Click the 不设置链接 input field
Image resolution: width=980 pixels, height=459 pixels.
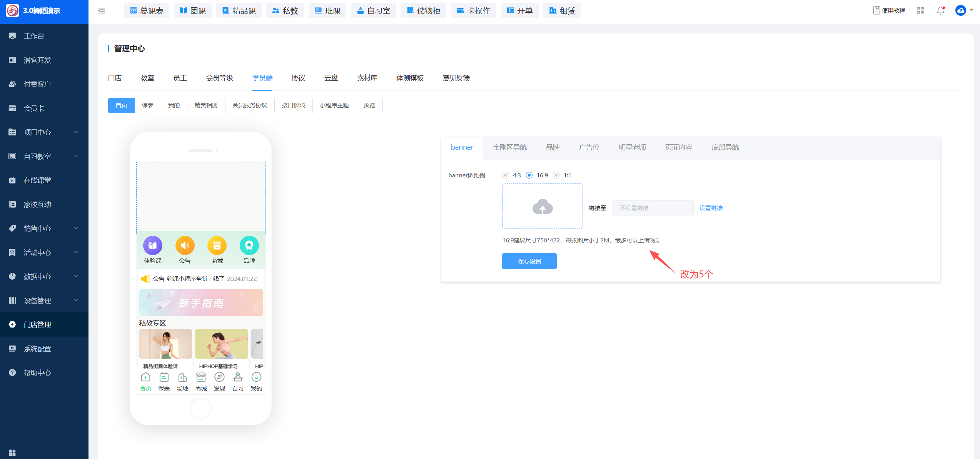[x=653, y=208]
